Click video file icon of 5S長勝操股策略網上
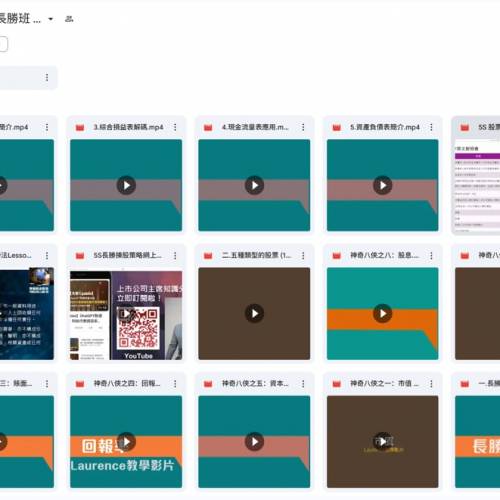 point(80,256)
